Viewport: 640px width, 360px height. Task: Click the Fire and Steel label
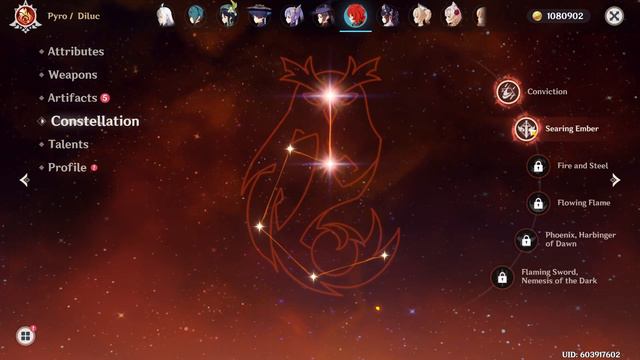(x=582, y=166)
